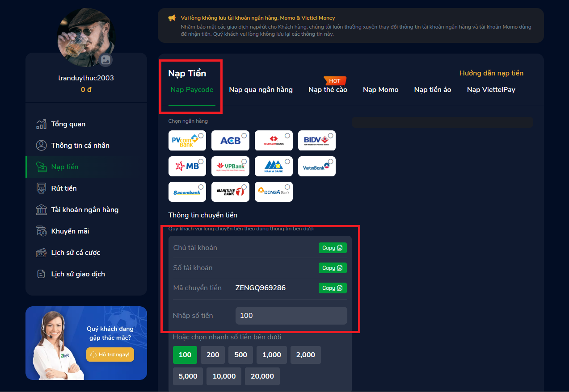569x392 pixels.
Task: Switch to Nạp qua ngân hàng tab
Action: point(261,89)
